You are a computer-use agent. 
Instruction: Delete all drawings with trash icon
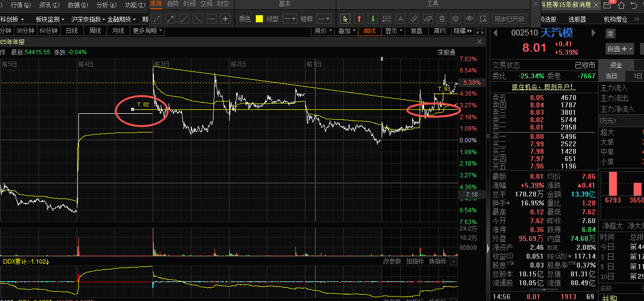(442, 19)
